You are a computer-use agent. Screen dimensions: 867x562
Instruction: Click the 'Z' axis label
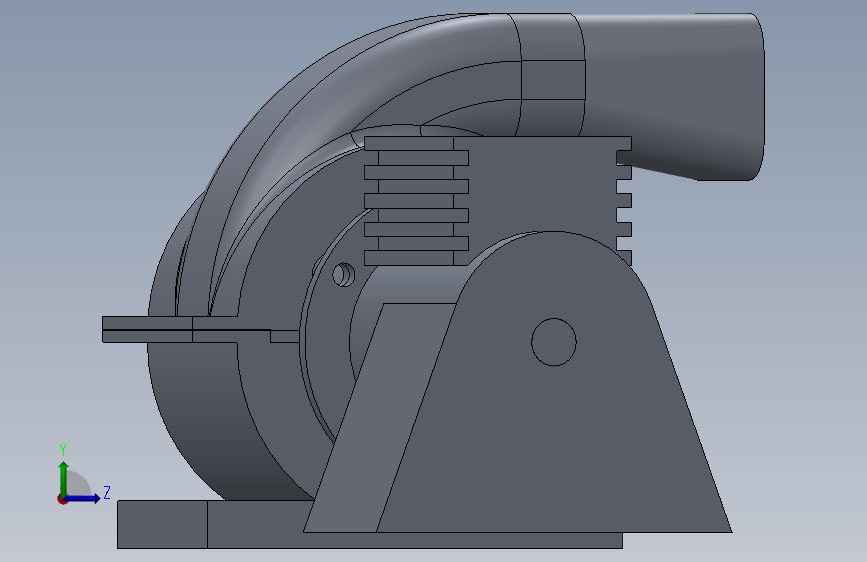tap(107, 492)
